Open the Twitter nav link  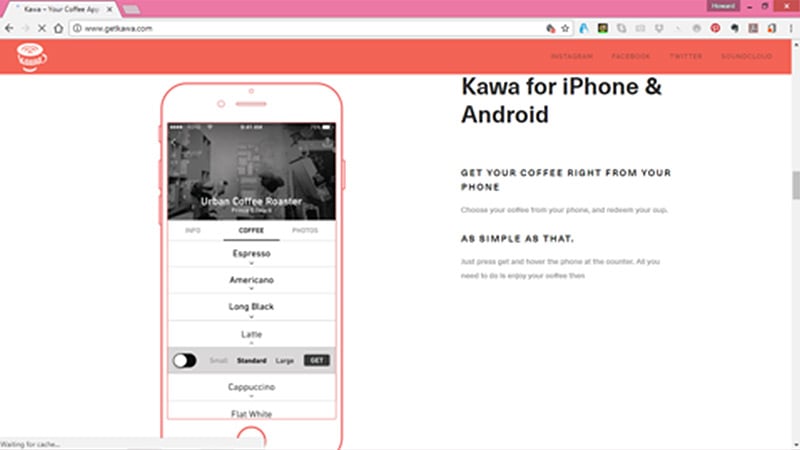pos(686,56)
